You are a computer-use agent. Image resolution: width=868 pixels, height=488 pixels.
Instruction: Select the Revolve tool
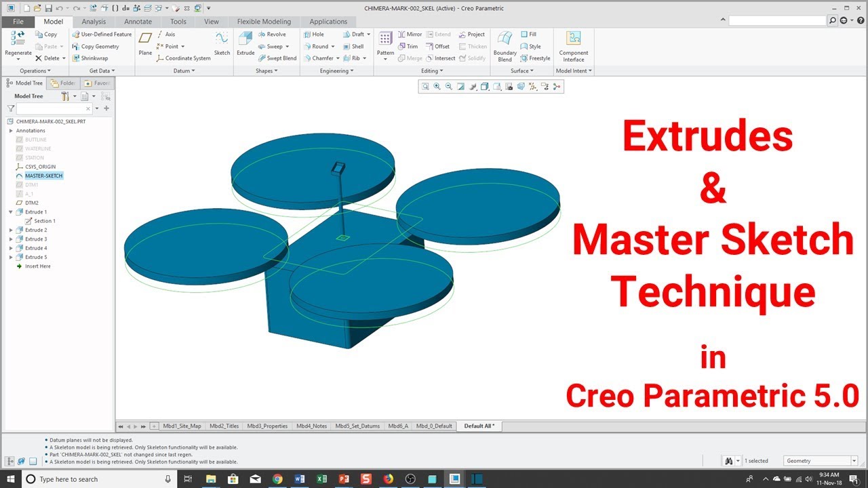[271, 35]
